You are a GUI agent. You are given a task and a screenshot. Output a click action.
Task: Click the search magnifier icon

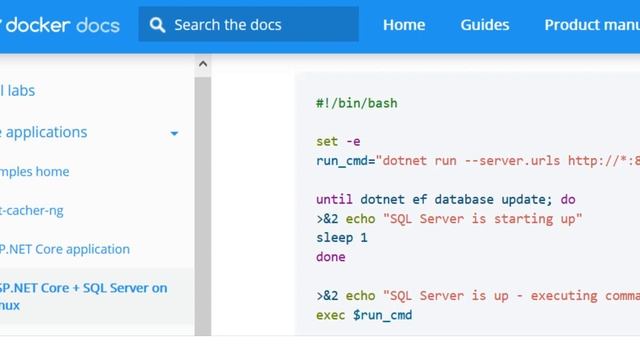coord(157,25)
